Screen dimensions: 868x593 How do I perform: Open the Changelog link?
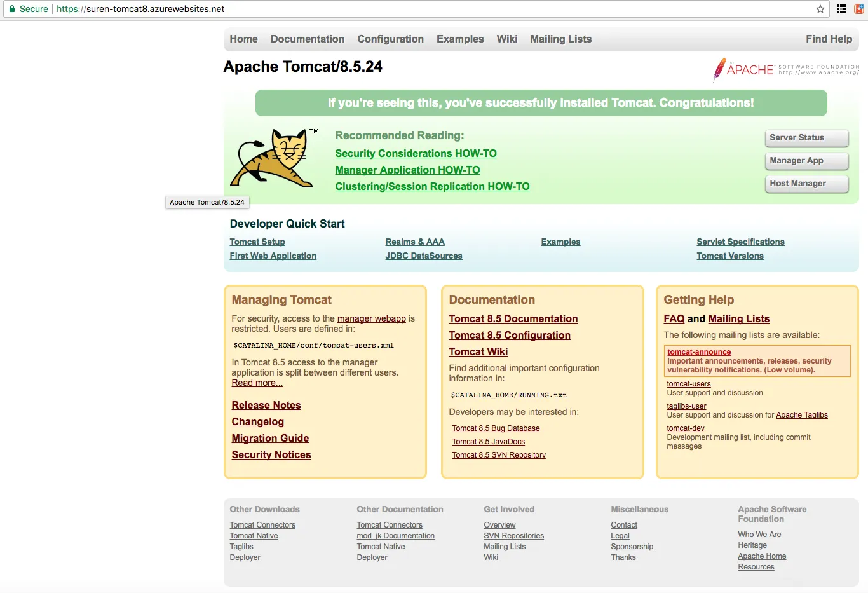(x=258, y=421)
